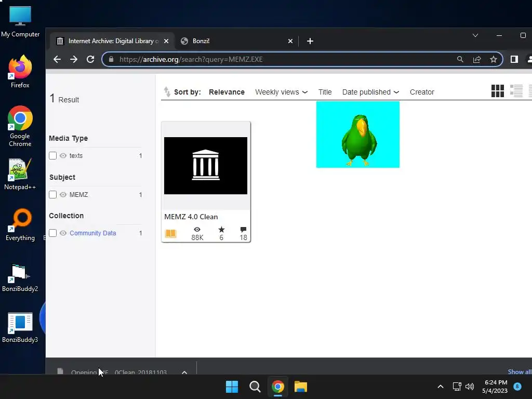Select the BonziBuddy3 desktop shortcut
This screenshot has width=532, height=399.
point(20,328)
